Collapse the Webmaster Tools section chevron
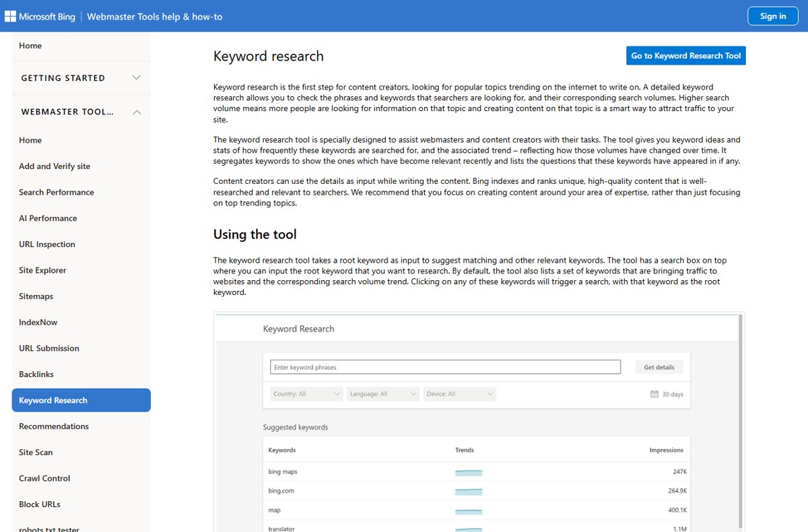 coord(137,112)
